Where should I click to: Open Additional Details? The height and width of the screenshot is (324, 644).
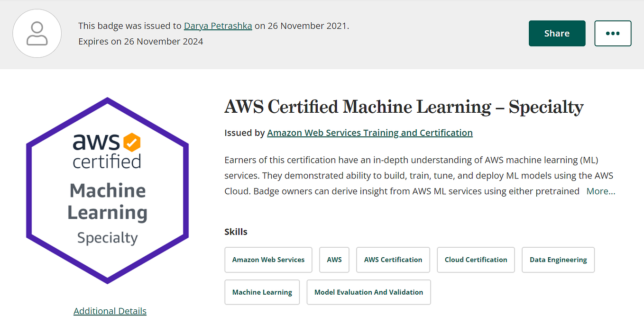[110, 311]
